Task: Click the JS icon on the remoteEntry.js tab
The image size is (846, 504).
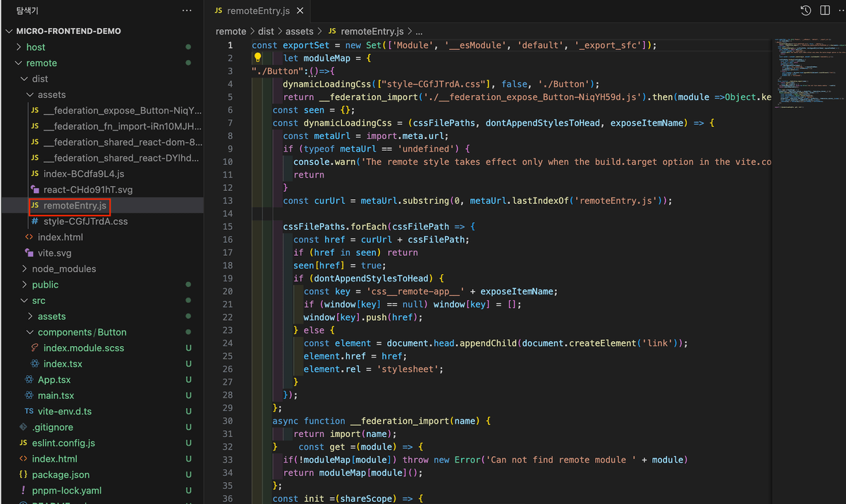Action: (219, 11)
